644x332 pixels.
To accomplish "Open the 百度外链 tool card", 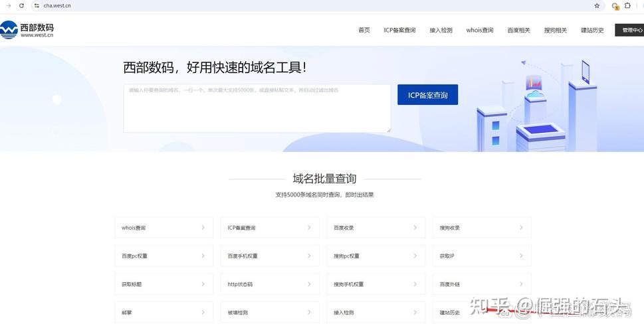I will 482,284.
